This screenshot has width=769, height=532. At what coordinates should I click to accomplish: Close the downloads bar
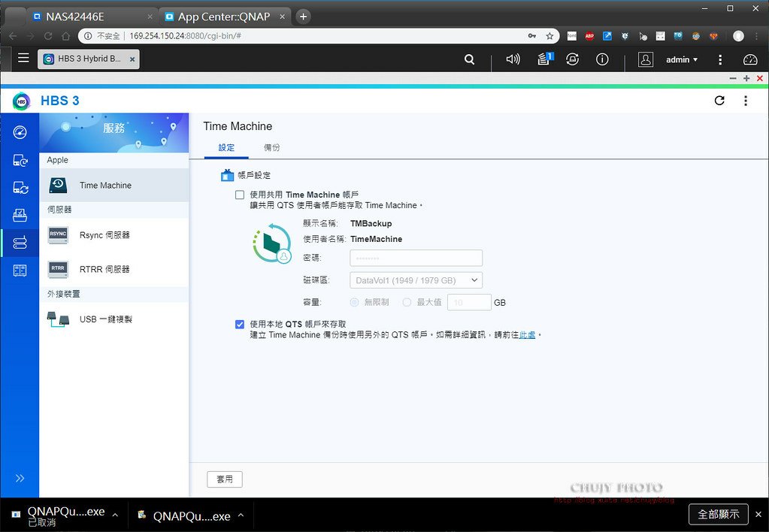click(x=758, y=515)
